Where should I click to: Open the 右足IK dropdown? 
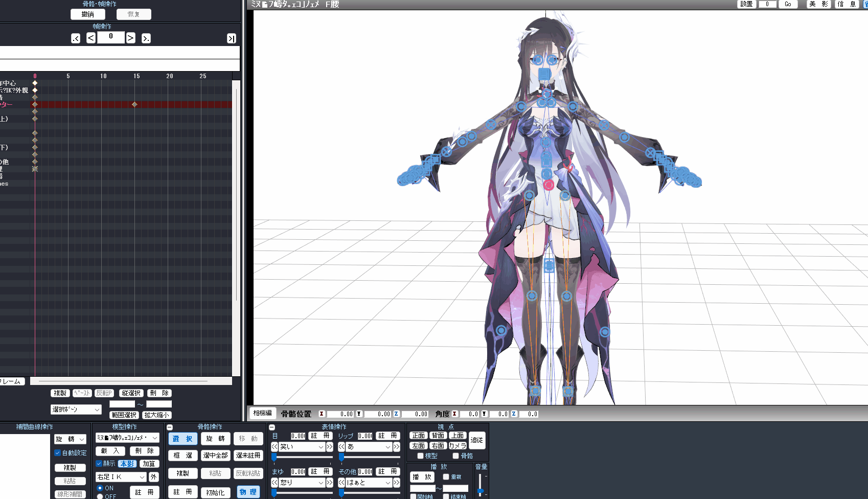[x=121, y=477]
